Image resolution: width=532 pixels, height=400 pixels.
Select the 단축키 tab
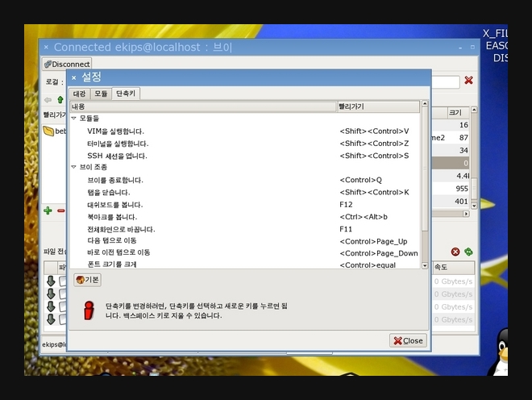click(x=126, y=94)
